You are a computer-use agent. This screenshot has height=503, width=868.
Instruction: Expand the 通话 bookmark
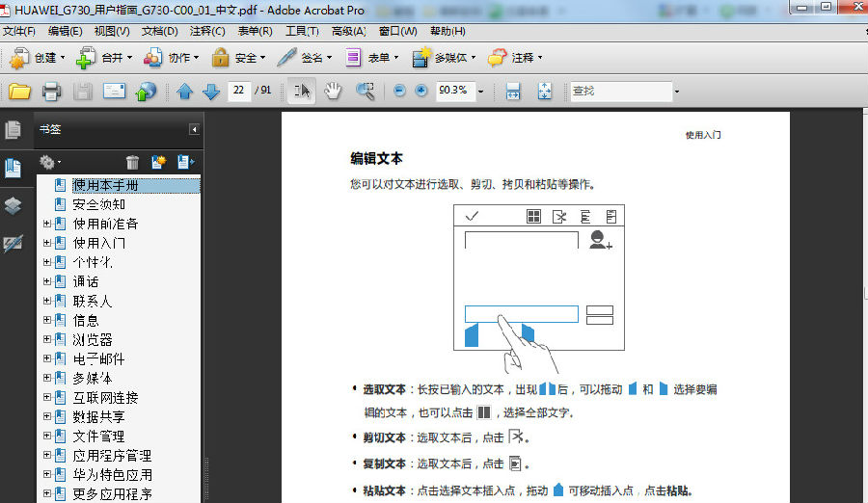coord(47,281)
